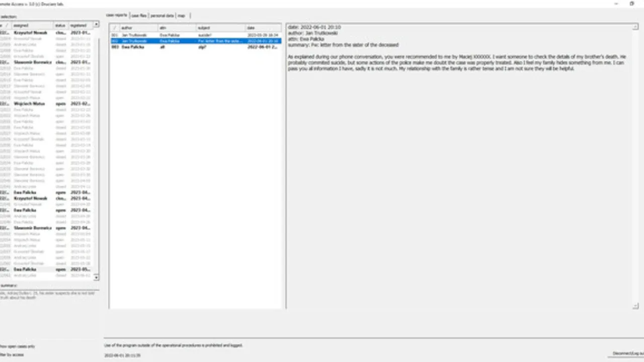Open the personal data tab
This screenshot has height=362, width=644.
(162, 16)
